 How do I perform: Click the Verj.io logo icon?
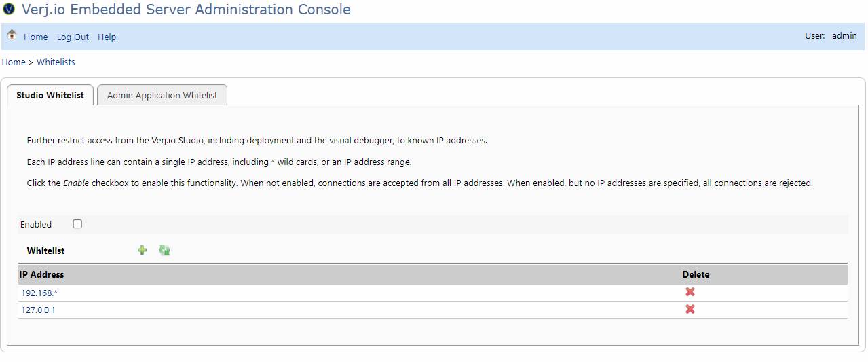point(9,10)
